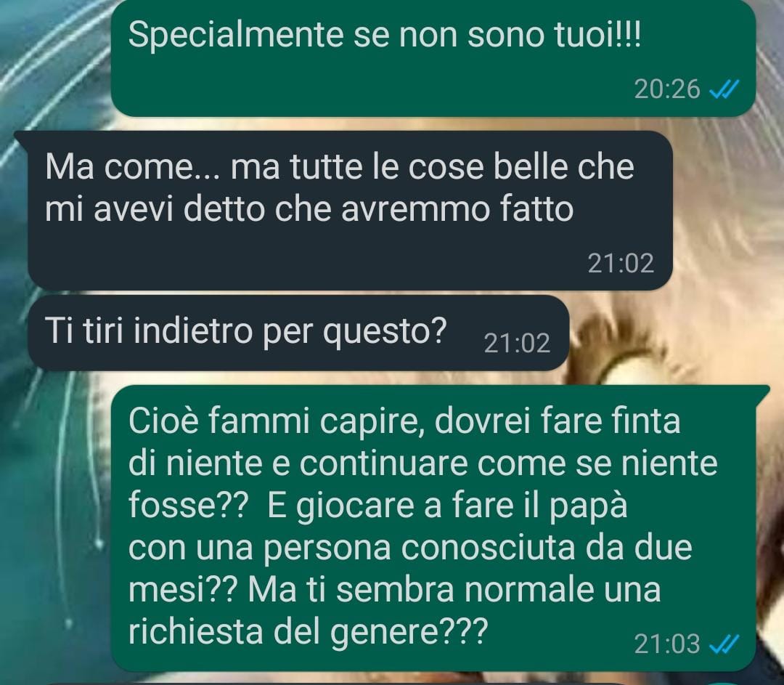Tap the tail of the 'Cioè fammi capire' bubble

[x=762, y=392]
